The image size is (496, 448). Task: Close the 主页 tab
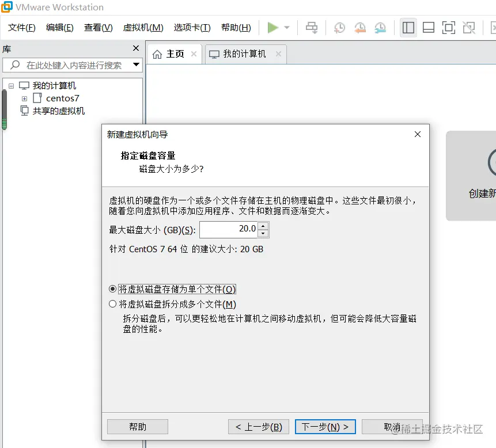click(194, 54)
